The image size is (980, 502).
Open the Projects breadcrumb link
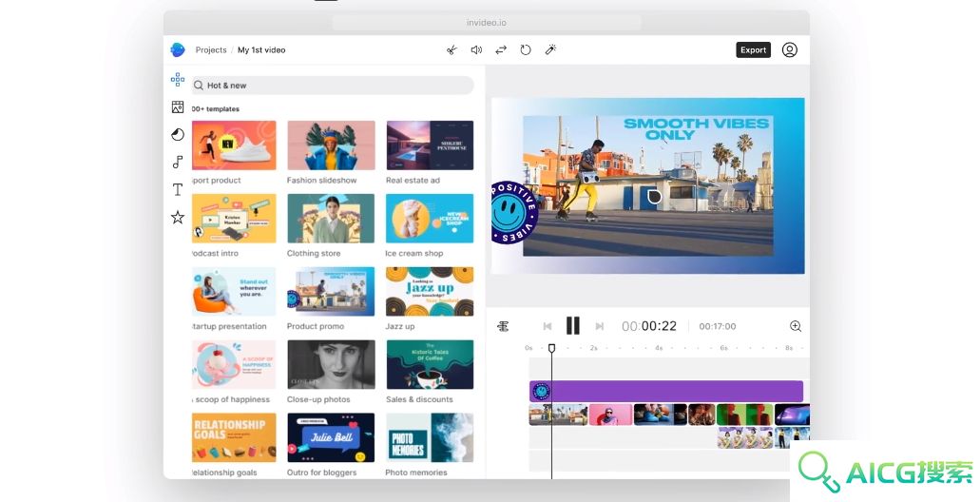pyautogui.click(x=211, y=50)
